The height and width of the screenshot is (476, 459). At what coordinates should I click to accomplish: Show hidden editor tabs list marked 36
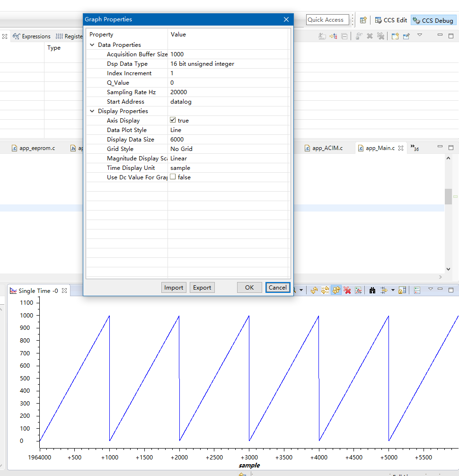415,148
